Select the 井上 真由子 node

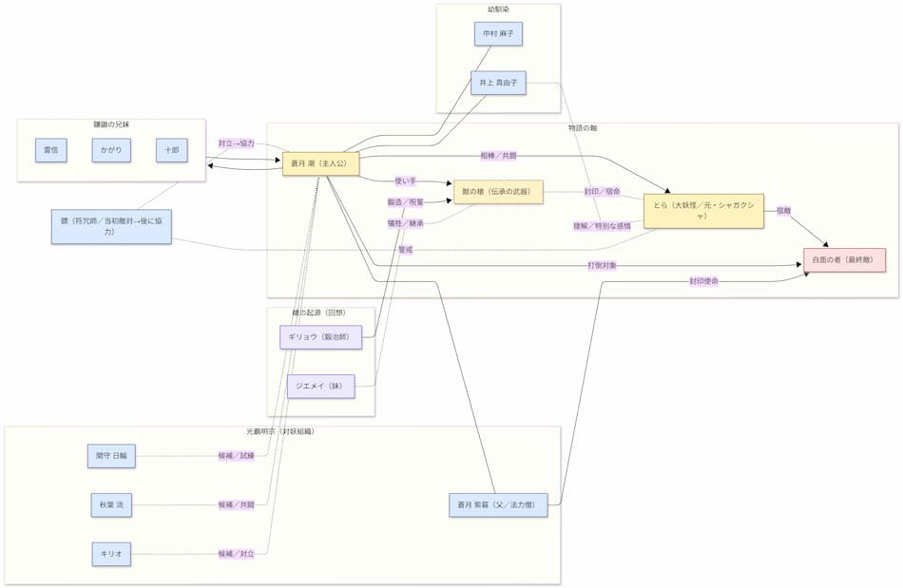498,83
